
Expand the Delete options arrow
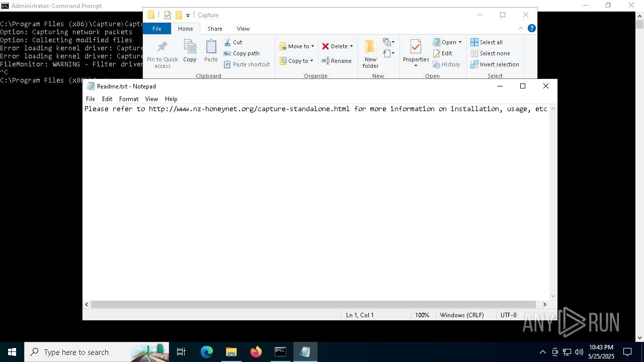tap(351, 46)
